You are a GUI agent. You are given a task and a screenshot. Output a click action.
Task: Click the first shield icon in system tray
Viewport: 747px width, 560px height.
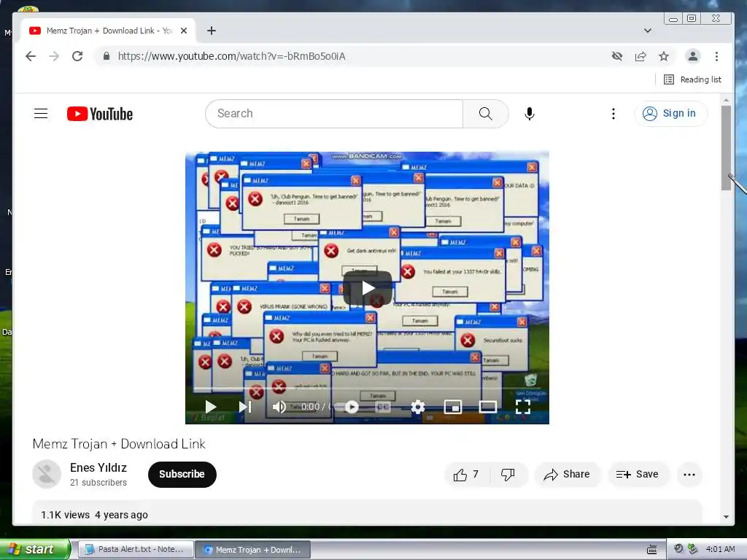(678, 549)
